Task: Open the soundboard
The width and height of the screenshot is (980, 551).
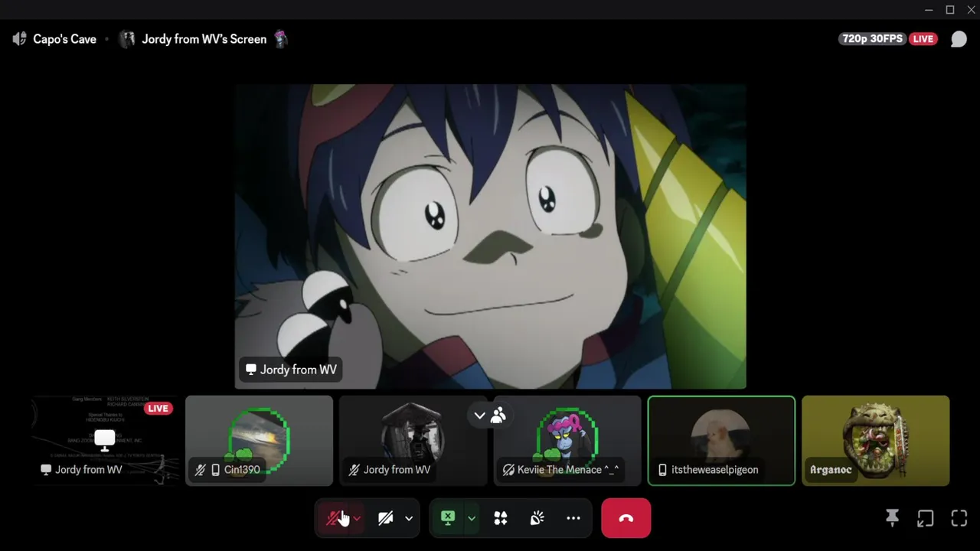Action: click(537, 518)
